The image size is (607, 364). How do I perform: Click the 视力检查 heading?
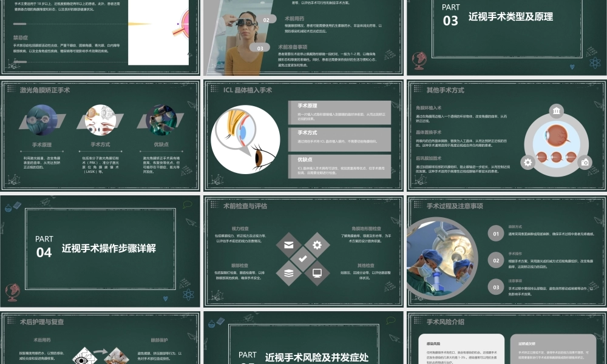[x=240, y=229]
